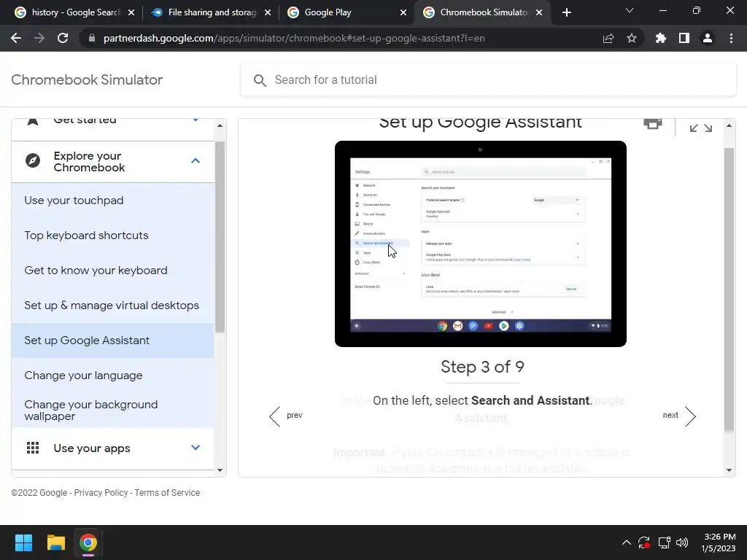Click the Chrome icon in simulator shelf
This screenshot has width=747, height=560.
coord(443,326)
